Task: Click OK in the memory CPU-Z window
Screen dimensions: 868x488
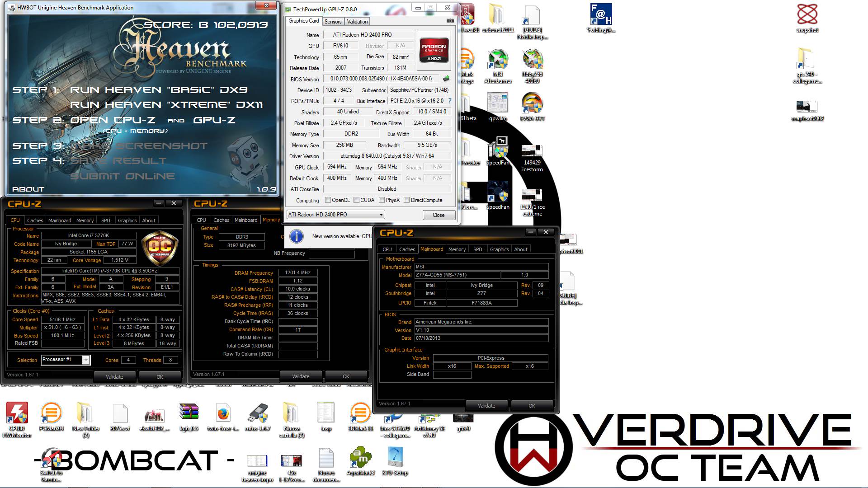Action: click(x=346, y=376)
